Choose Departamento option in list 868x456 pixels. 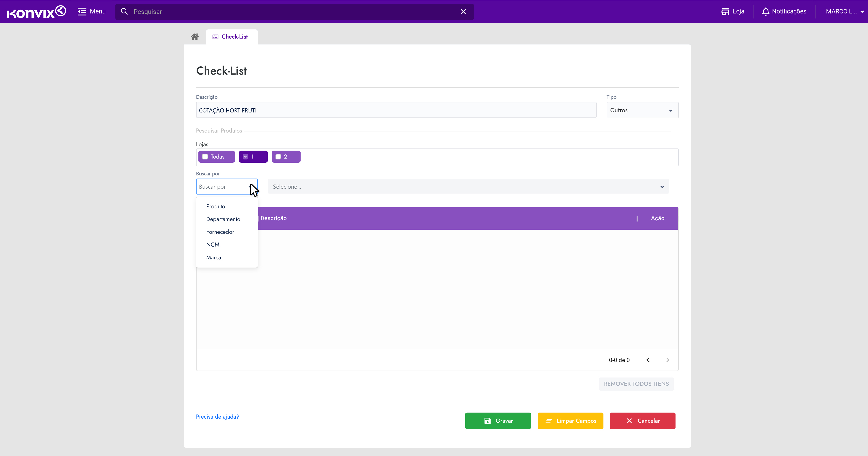[223, 219]
